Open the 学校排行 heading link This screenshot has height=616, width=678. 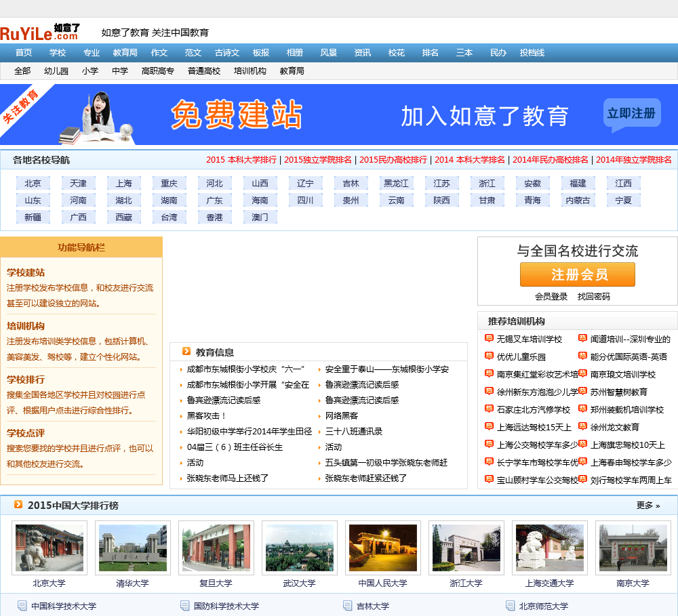tap(26, 380)
